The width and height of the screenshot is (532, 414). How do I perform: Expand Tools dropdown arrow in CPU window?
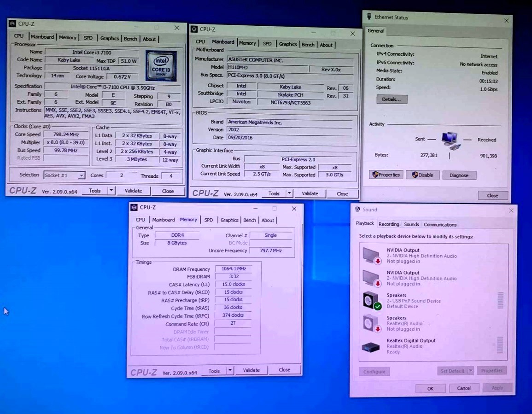point(111,191)
